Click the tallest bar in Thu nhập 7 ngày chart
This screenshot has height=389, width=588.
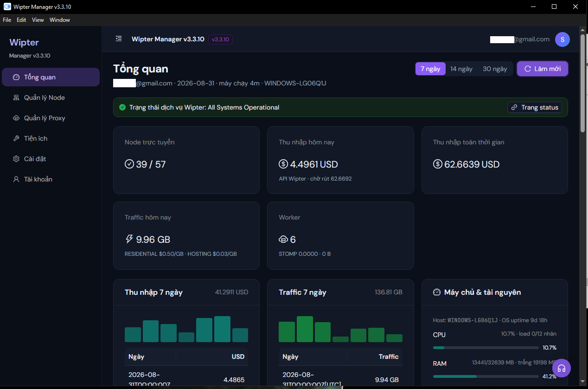coord(222,329)
